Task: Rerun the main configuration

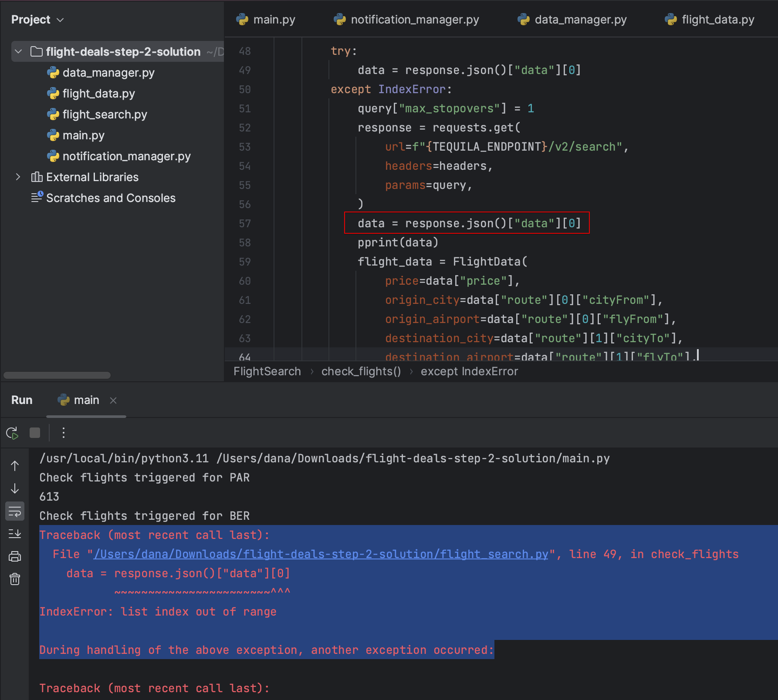Action: coord(12,433)
